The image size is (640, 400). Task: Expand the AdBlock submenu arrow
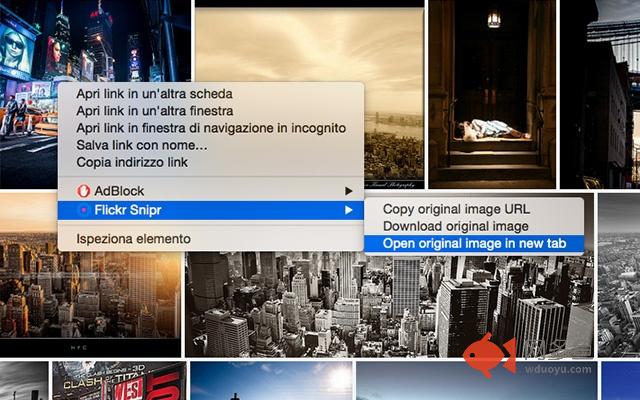(348, 191)
